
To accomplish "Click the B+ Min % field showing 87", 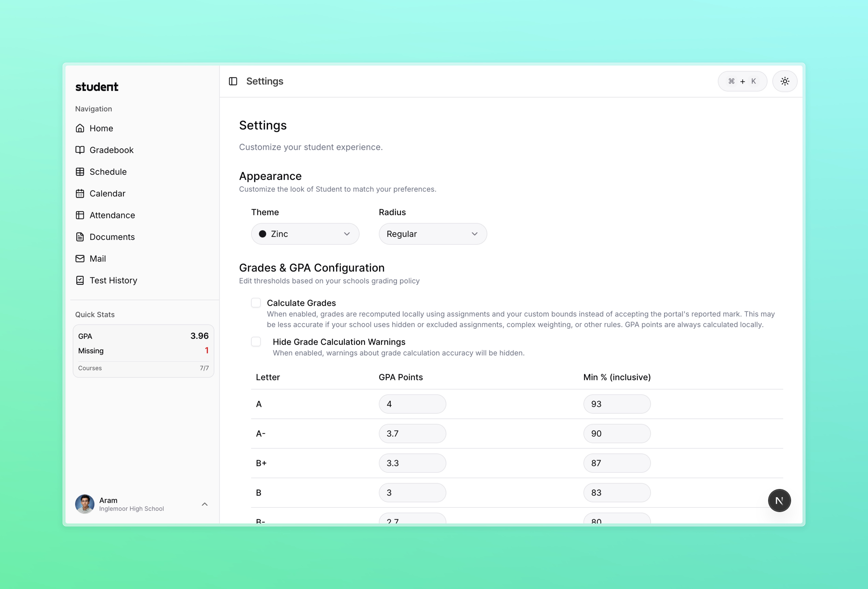I will click(617, 463).
